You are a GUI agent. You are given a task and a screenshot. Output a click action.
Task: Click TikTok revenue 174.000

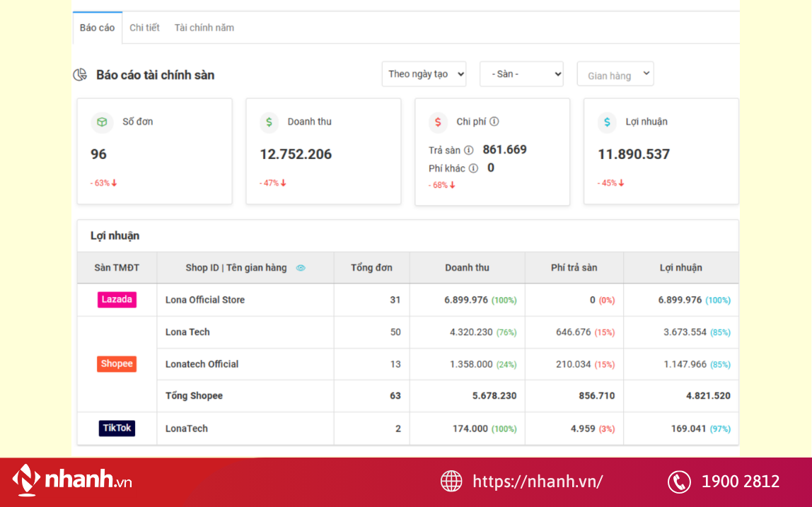(x=470, y=429)
